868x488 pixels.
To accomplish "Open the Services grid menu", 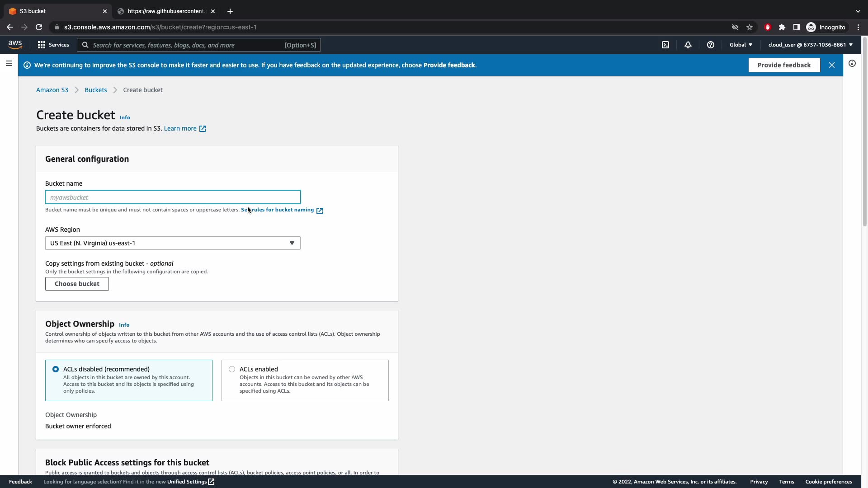I will pyautogui.click(x=53, y=45).
